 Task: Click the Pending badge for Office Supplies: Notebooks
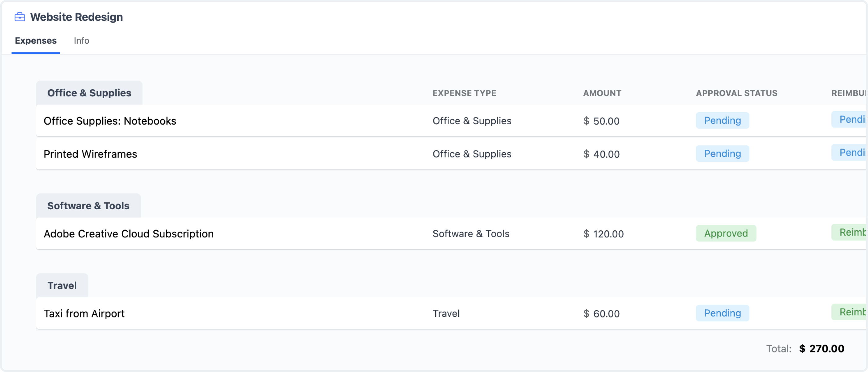coord(722,120)
